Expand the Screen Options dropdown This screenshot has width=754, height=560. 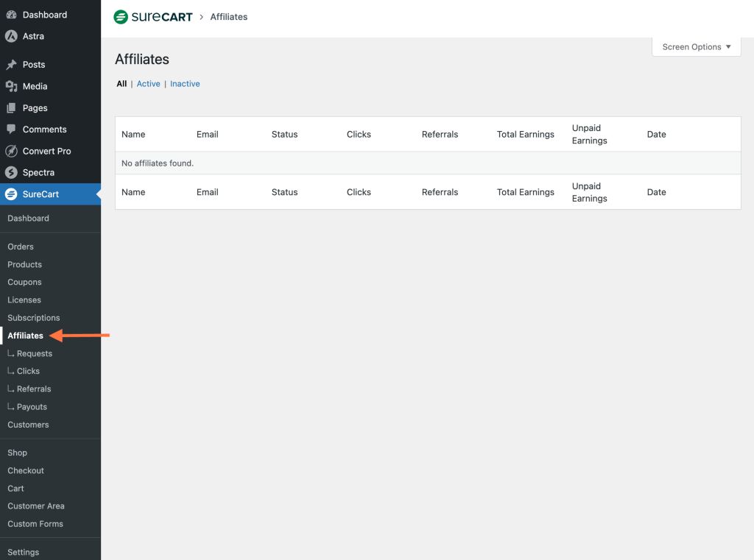tap(696, 47)
